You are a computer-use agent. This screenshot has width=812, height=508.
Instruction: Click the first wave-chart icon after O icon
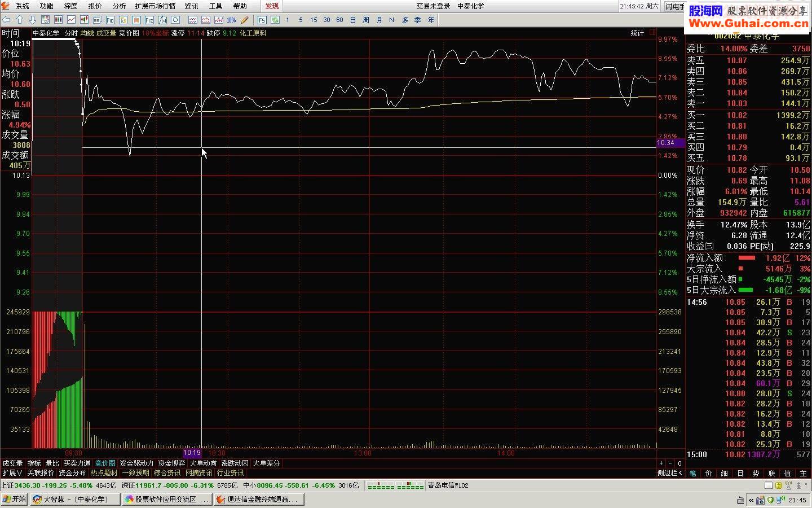(193, 20)
